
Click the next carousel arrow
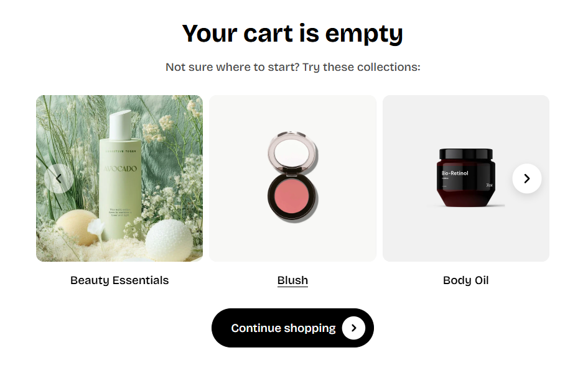[x=527, y=178]
